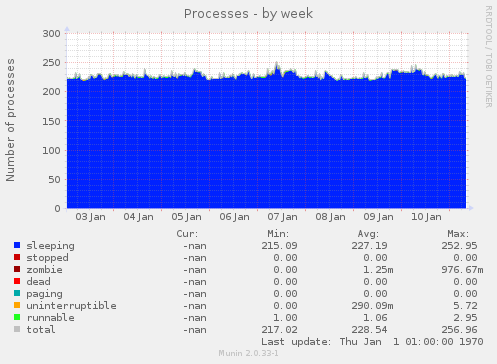
Task: Click the blue sleeping legend swatch
Action: point(17,245)
